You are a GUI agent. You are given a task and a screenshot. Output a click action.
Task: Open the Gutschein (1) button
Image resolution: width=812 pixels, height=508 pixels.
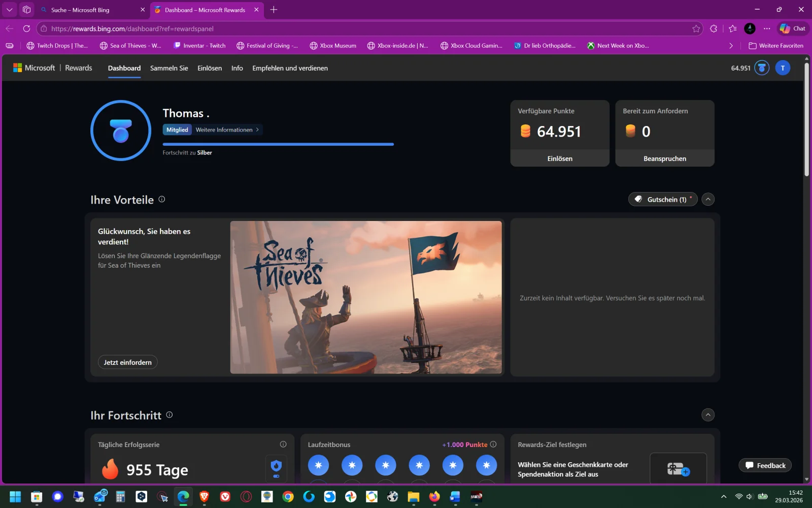(x=663, y=199)
